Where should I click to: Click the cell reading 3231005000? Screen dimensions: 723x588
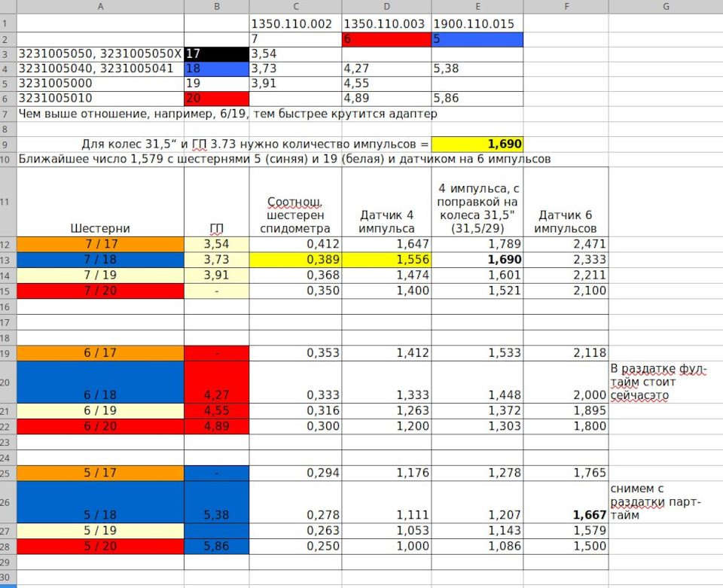(x=100, y=84)
